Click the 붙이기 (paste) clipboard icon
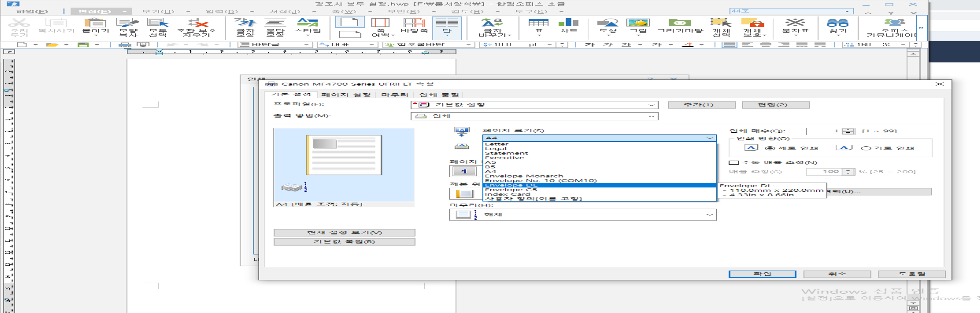Screen dimensions: 980x313 [95, 23]
